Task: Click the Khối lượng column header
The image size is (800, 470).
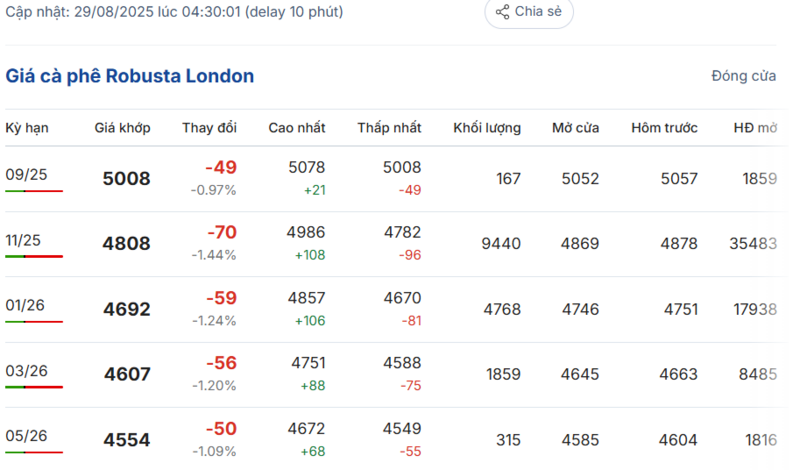Action: (487, 128)
